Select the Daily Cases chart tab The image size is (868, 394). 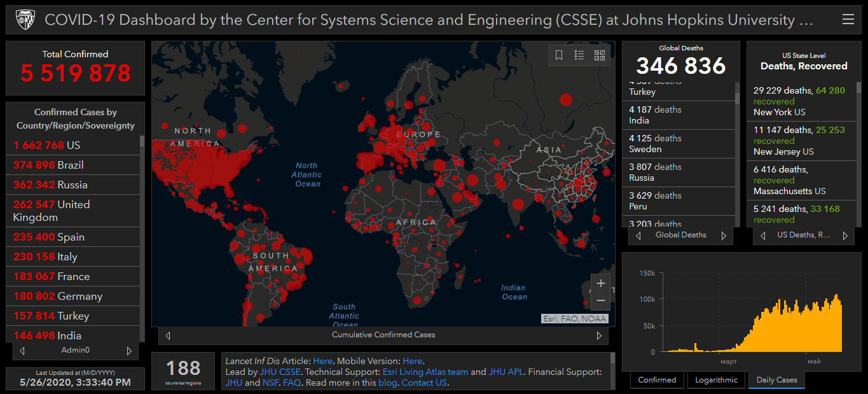point(776,380)
